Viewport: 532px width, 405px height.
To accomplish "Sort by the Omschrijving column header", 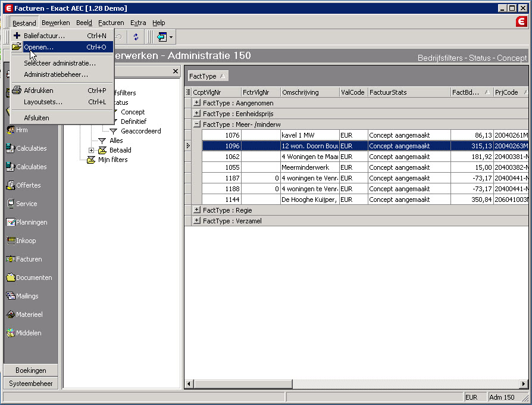I will pyautogui.click(x=310, y=92).
